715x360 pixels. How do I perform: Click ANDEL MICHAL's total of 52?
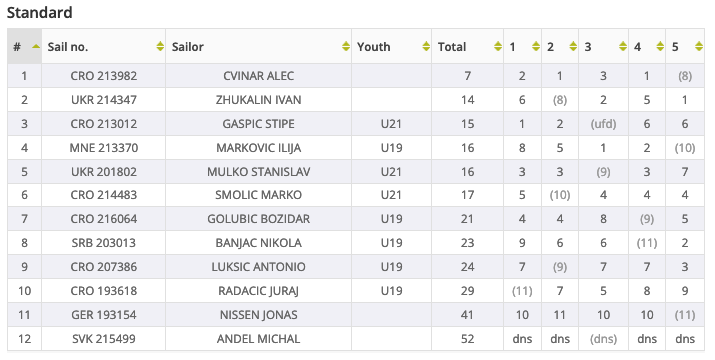467,339
